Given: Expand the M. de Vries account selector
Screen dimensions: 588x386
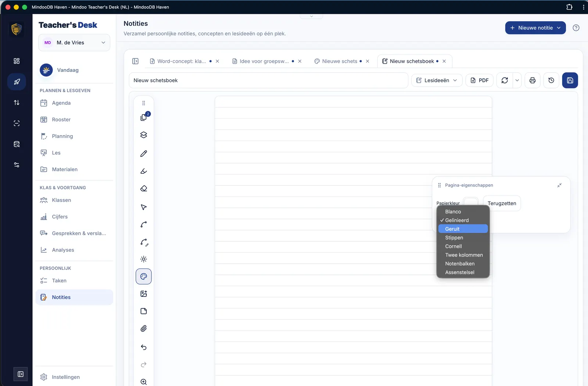Looking at the screenshot, I should coord(74,43).
